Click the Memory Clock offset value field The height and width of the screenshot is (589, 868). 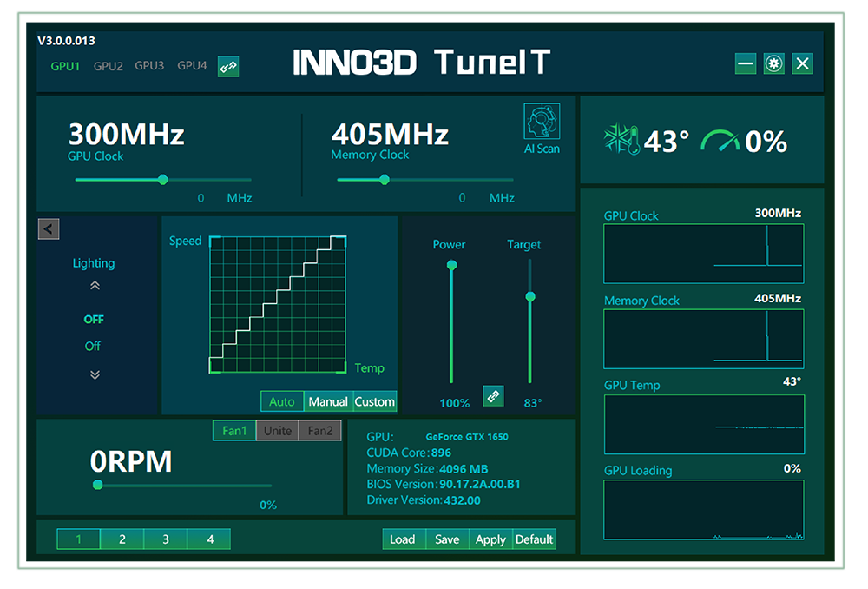click(463, 198)
